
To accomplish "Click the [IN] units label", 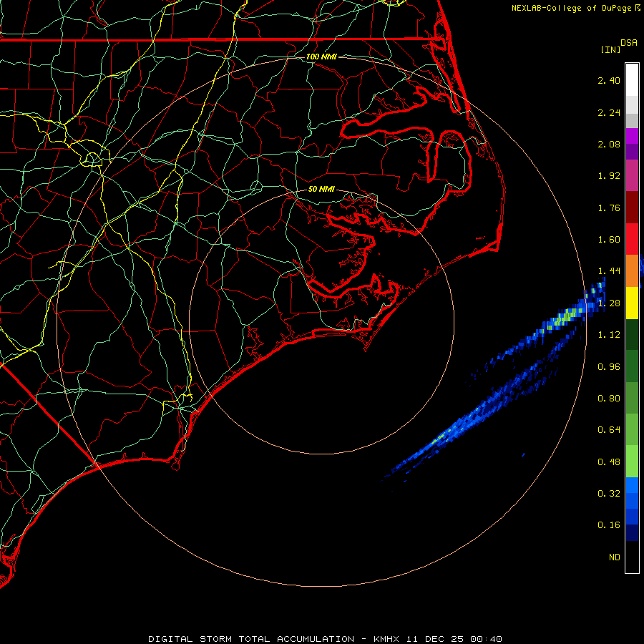I will (x=610, y=49).
